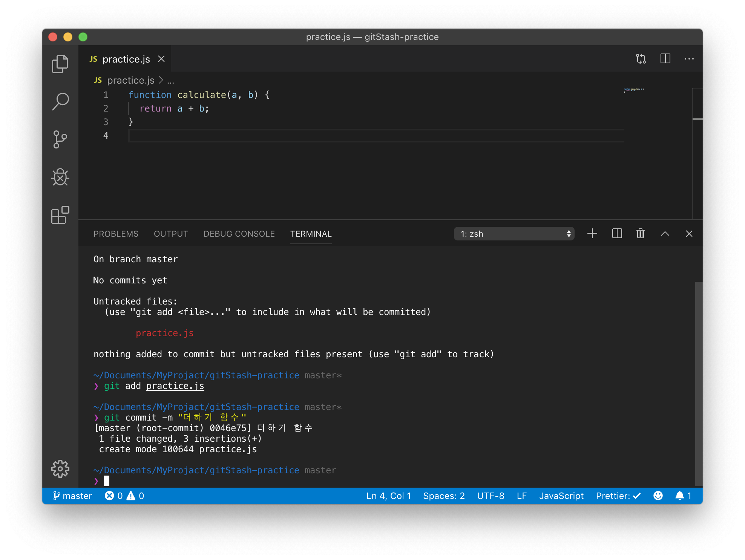Open the editor More Actions ellipsis menu

pyautogui.click(x=689, y=59)
